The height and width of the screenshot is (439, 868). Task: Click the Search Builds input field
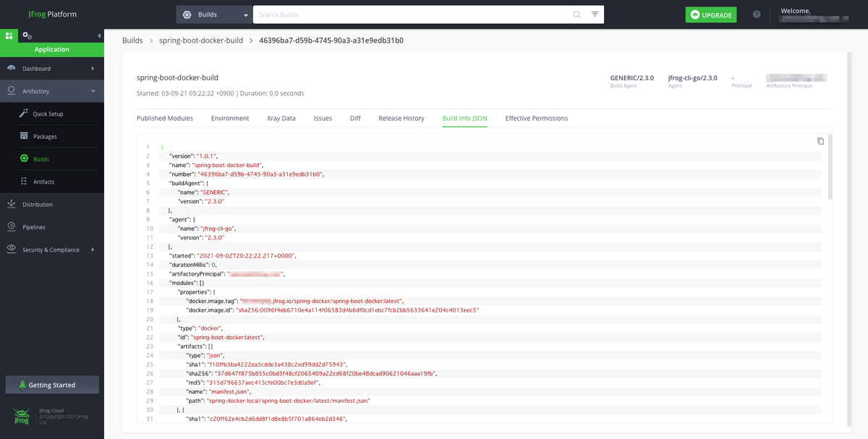[x=412, y=14]
